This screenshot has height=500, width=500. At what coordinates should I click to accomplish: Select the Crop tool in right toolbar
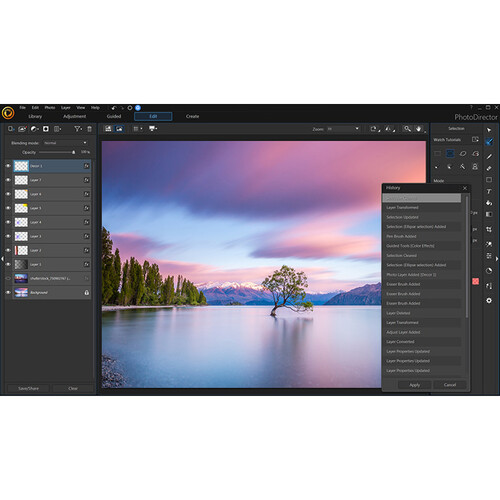(489, 229)
